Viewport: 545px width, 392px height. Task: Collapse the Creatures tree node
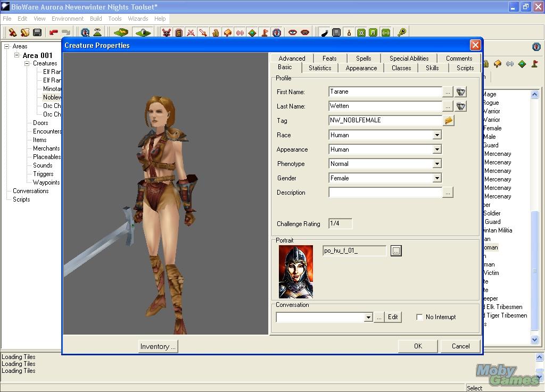[27, 63]
